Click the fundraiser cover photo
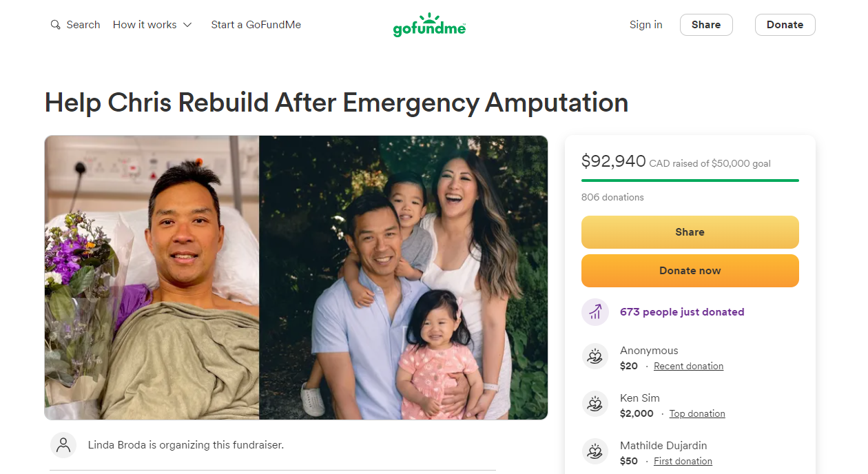 (x=296, y=278)
